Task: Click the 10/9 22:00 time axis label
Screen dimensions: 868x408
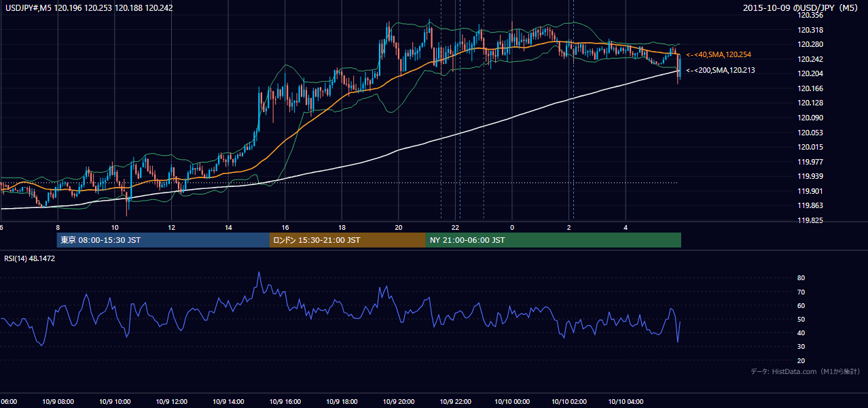Action: [x=456, y=402]
